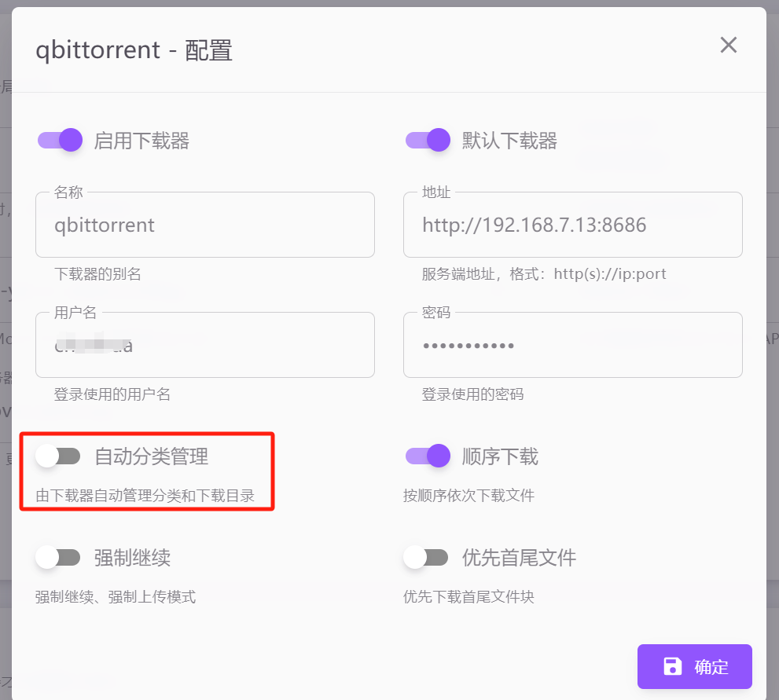
Task: Disable the 顺序下载 switch
Action: [x=428, y=456]
